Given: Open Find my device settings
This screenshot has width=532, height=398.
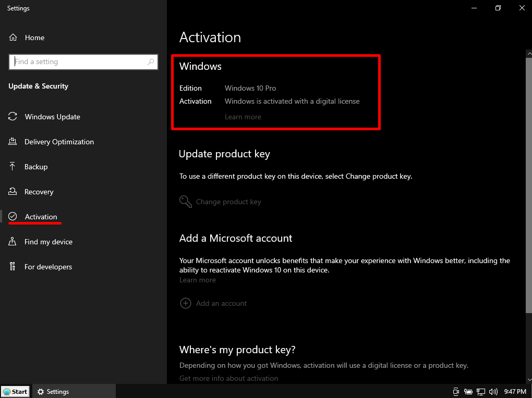Looking at the screenshot, I should (x=49, y=242).
